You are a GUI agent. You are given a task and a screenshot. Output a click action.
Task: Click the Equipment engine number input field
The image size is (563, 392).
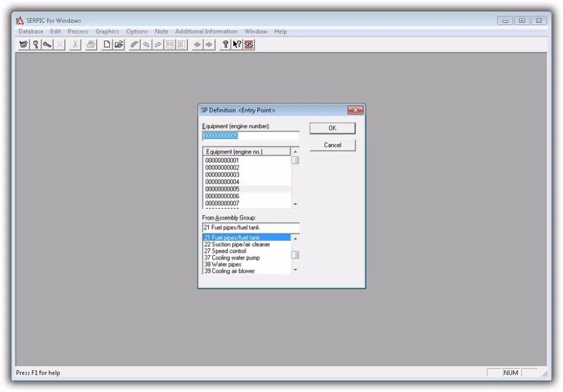coord(251,136)
